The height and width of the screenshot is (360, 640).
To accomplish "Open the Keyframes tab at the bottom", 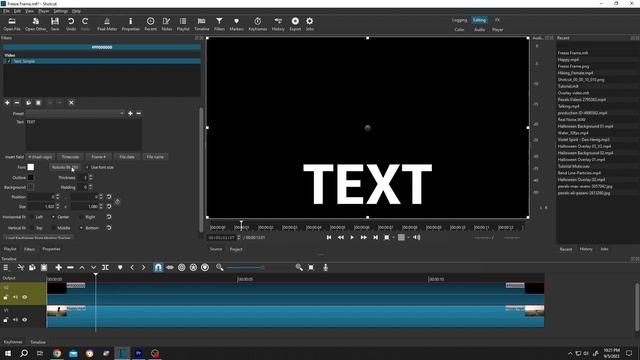I will click(x=13, y=342).
